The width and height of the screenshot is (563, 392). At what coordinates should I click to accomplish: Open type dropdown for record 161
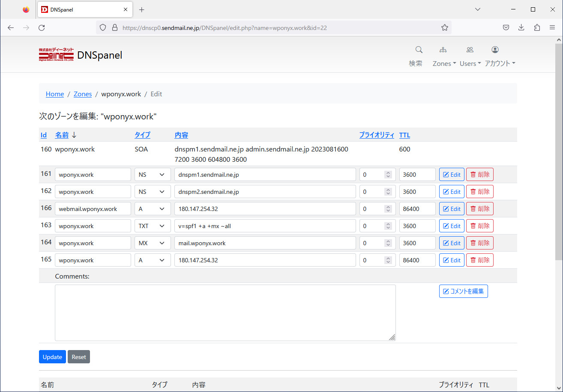[x=153, y=175]
